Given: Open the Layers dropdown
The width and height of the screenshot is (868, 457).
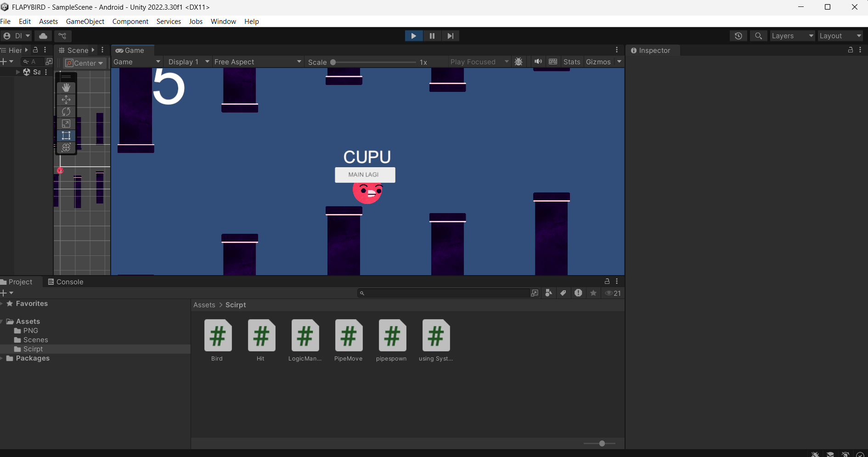Looking at the screenshot, I should coord(792,36).
